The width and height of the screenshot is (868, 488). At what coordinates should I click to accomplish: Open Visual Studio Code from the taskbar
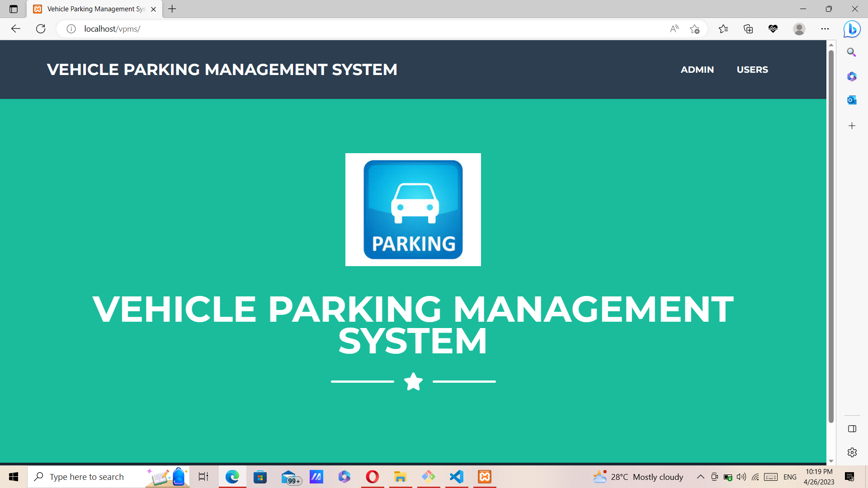[457, 477]
